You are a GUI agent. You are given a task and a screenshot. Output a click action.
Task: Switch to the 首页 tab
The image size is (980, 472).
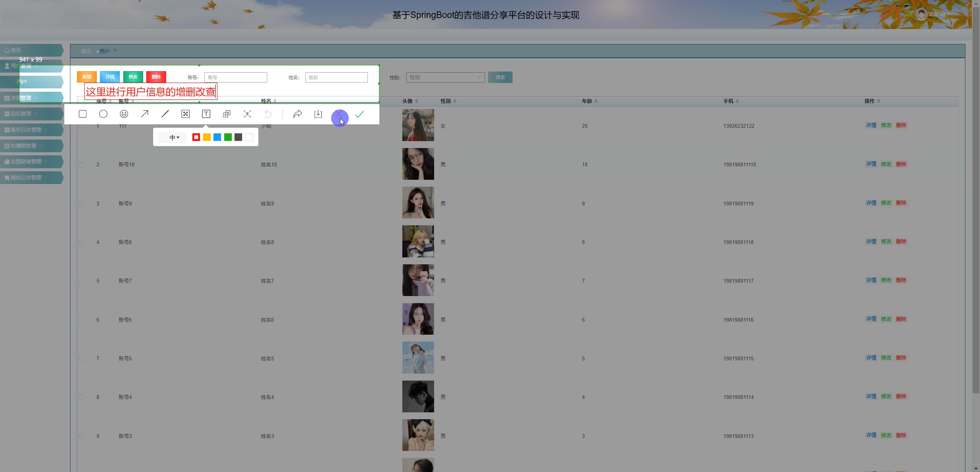pyautogui.click(x=86, y=51)
